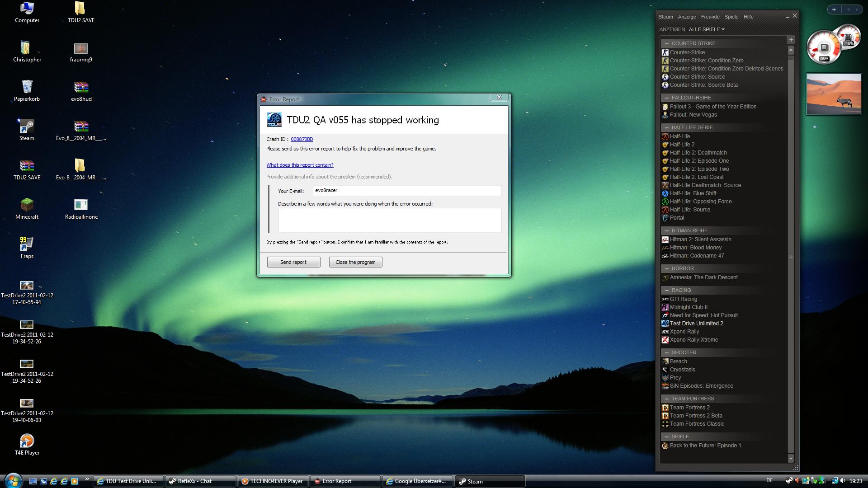Screen dimensions: 868x488
Task: Click the Close the program button
Action: 355,262
